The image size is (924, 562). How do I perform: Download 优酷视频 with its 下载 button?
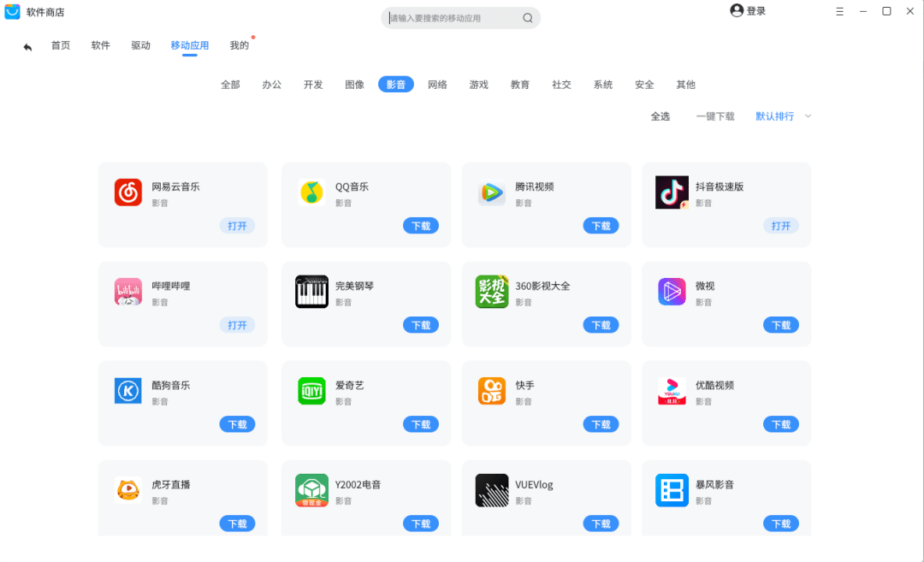click(x=781, y=424)
